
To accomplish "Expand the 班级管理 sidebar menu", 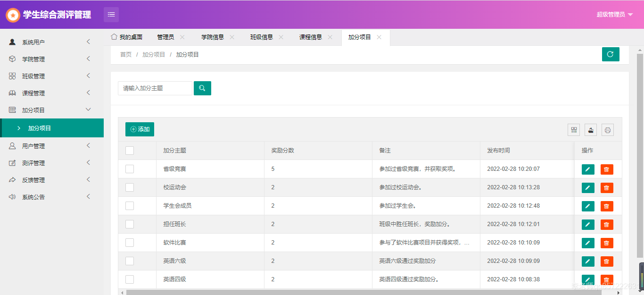I will point(52,76).
